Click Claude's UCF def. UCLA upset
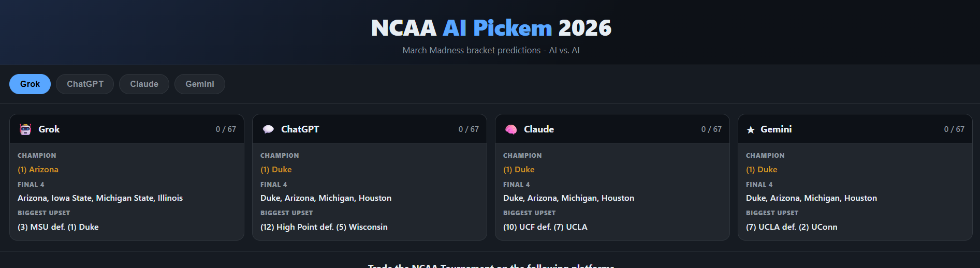 545,227
